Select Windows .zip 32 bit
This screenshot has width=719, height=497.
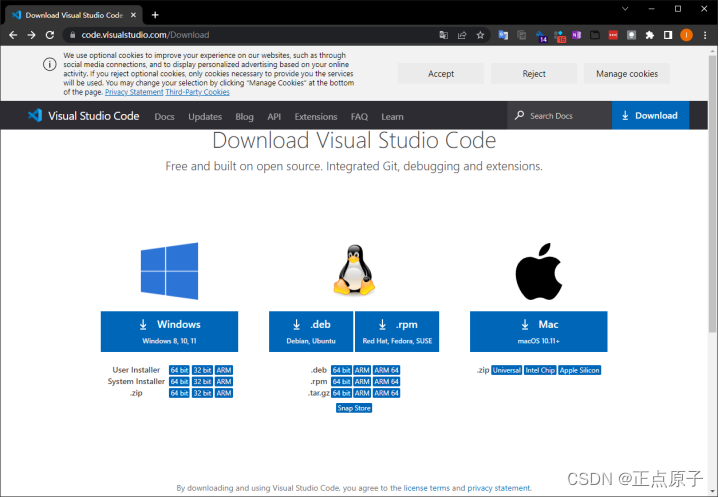[x=202, y=393]
